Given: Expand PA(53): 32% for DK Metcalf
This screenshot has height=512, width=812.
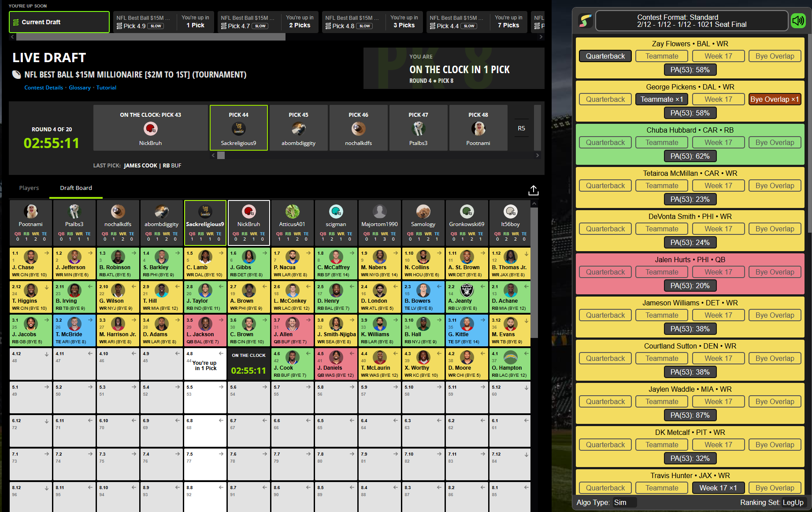Looking at the screenshot, I should pyautogui.click(x=690, y=458).
